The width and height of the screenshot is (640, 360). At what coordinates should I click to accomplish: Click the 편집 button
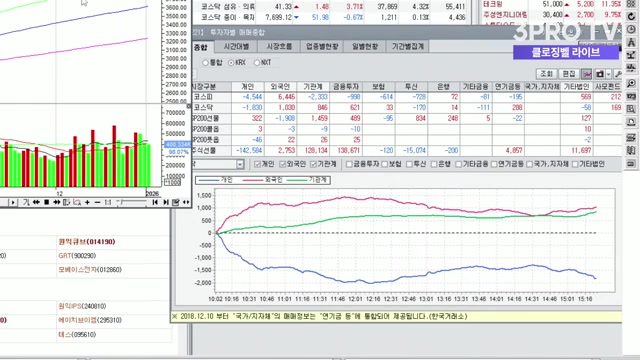coord(569,74)
